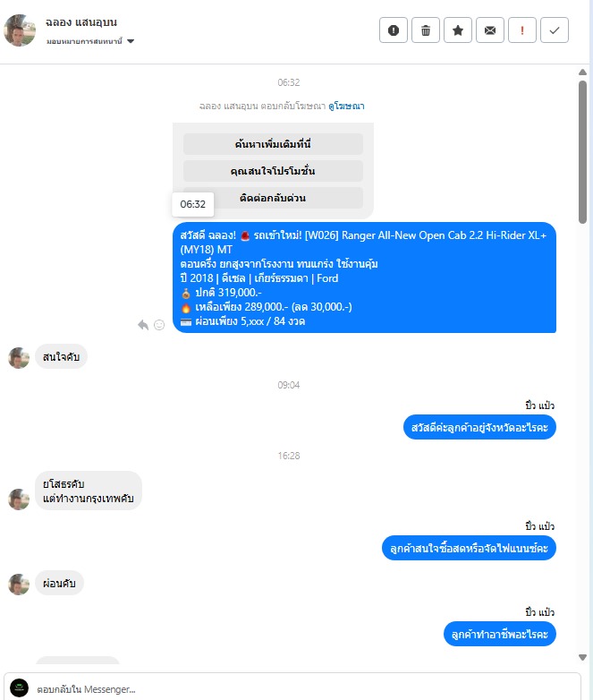React to the Ranger message with the smiley icon
The image size is (593, 700).
coord(159,325)
